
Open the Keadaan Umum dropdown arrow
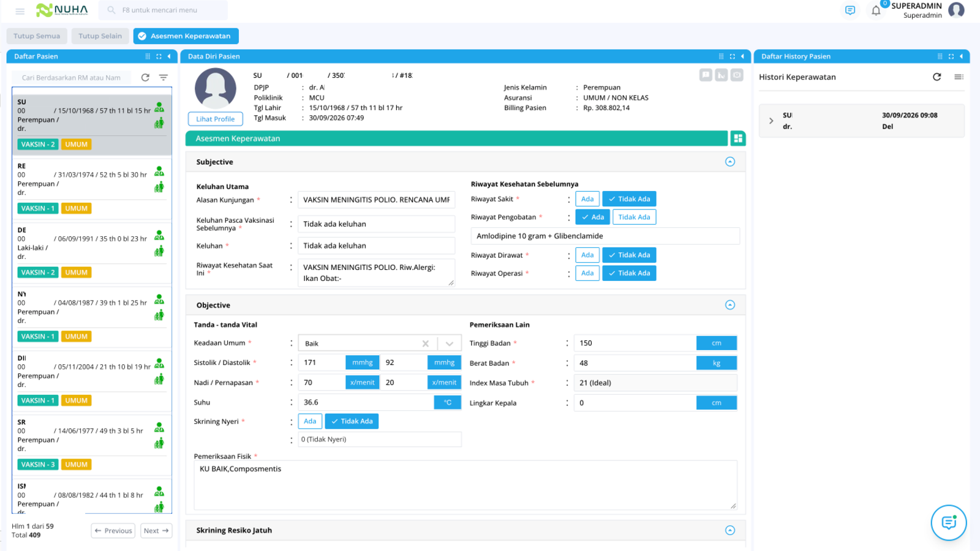(449, 343)
